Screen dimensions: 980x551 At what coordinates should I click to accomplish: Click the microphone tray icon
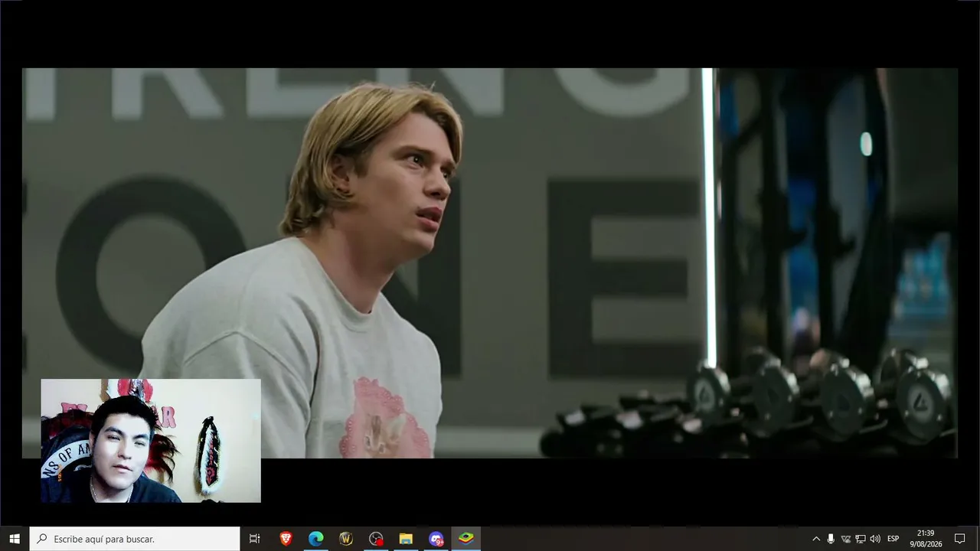(831, 539)
